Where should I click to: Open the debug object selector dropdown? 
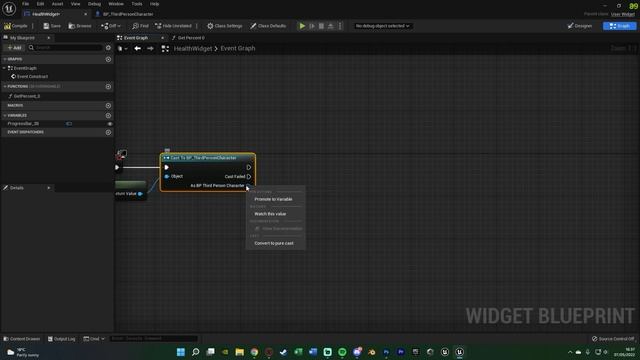point(382,26)
